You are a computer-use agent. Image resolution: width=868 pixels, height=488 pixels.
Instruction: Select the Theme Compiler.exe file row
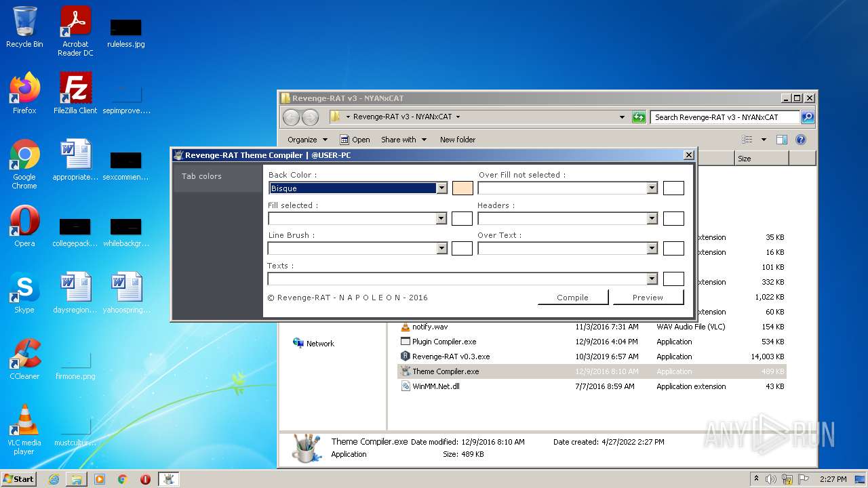click(x=591, y=371)
